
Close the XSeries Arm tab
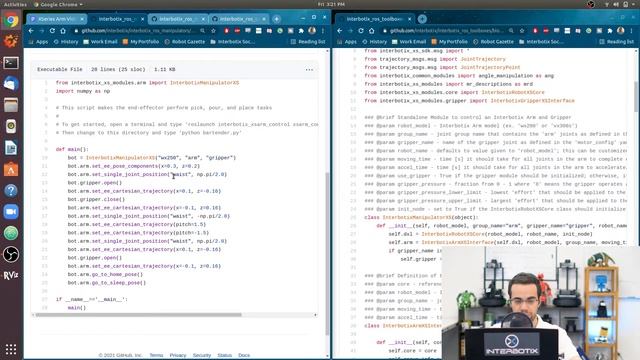(82, 19)
